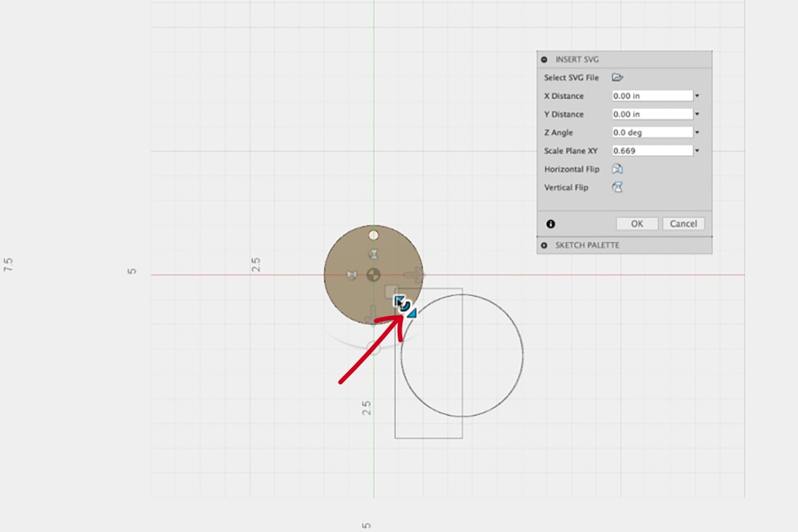This screenshot has width=798, height=532.
Task: Click the Vertical Flip label
Action: click(x=566, y=188)
